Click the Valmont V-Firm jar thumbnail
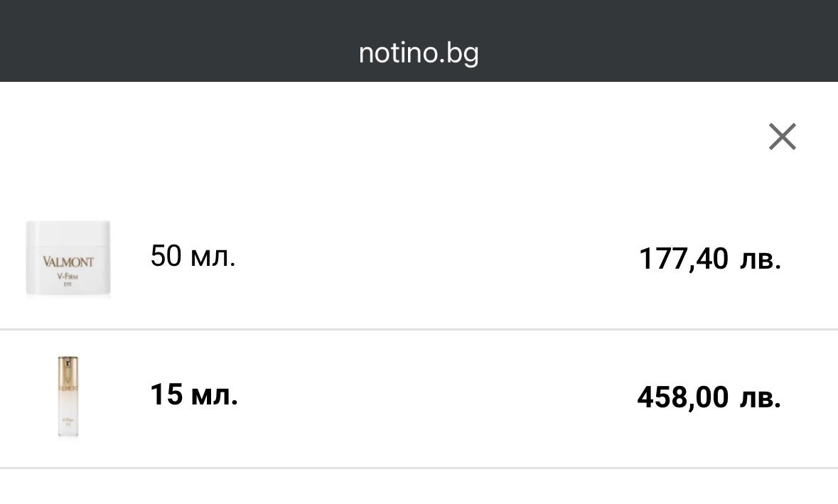This screenshot has width=838, height=504. pos(68,259)
